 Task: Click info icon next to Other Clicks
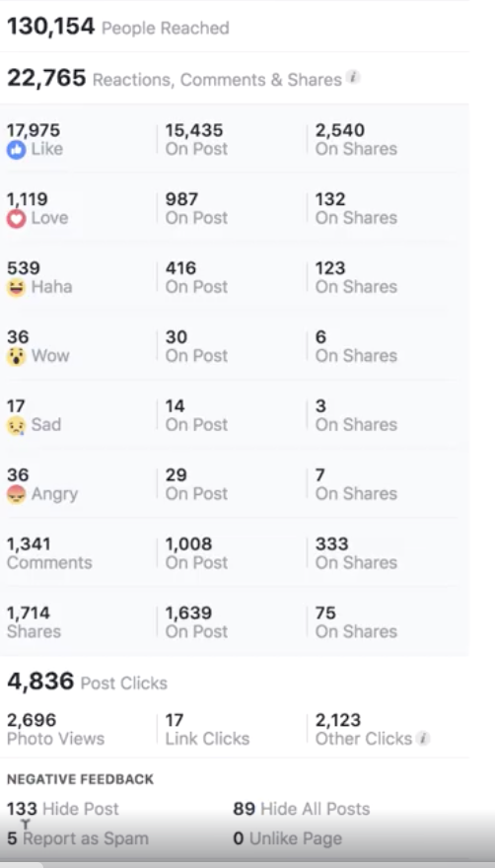click(x=423, y=738)
